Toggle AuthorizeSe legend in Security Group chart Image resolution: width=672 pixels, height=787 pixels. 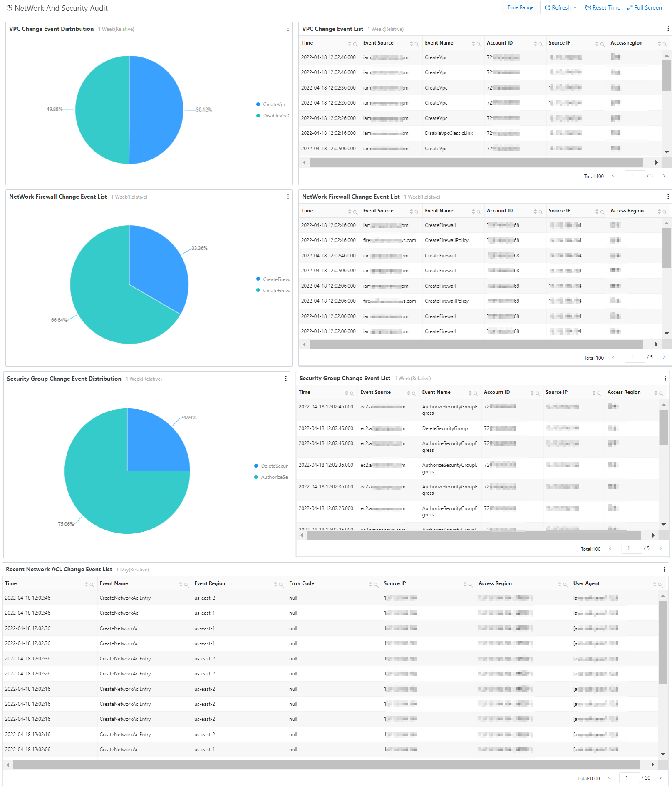pos(273,477)
